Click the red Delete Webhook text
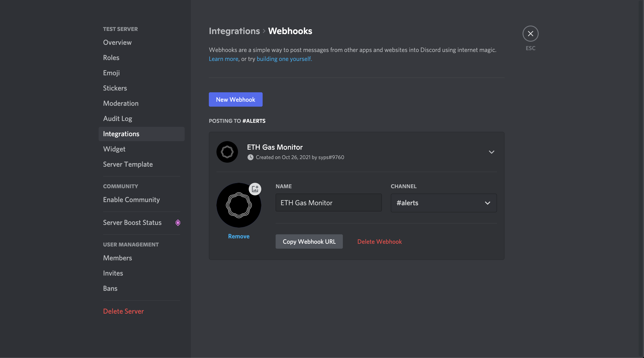Viewport: 644px width, 358px height. [379, 242]
